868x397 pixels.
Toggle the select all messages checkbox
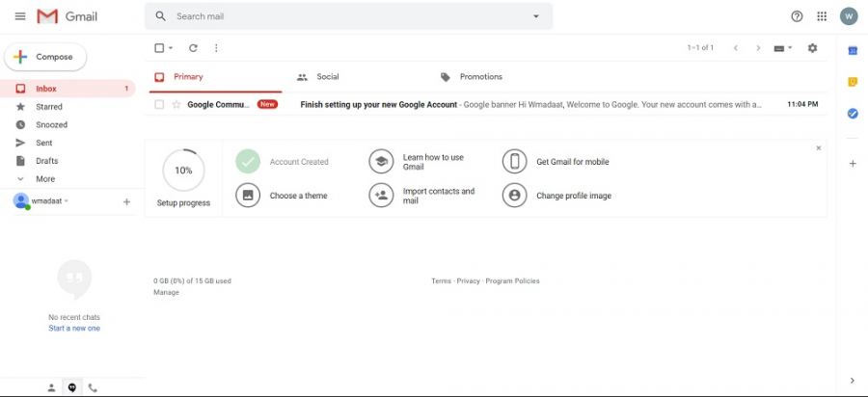(x=159, y=47)
